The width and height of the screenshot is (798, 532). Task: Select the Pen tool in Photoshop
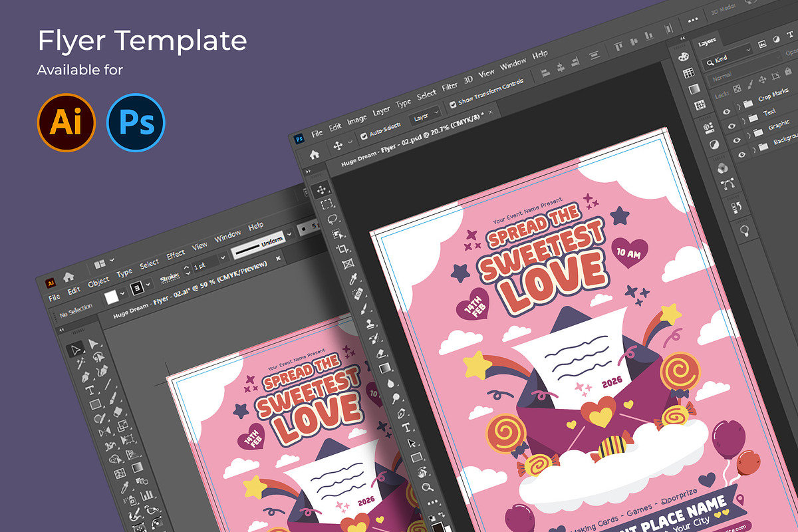point(401,413)
